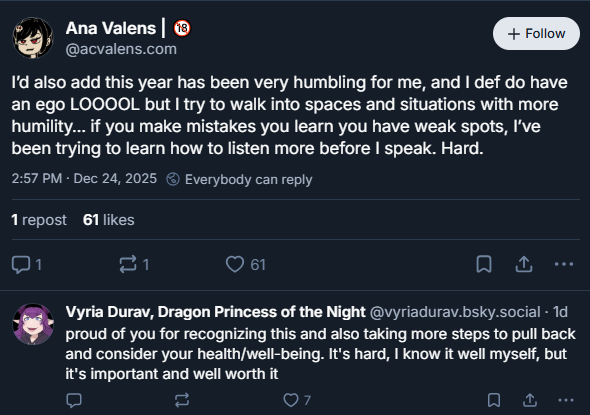Open more options on Vyria Durav's reply

566,400
